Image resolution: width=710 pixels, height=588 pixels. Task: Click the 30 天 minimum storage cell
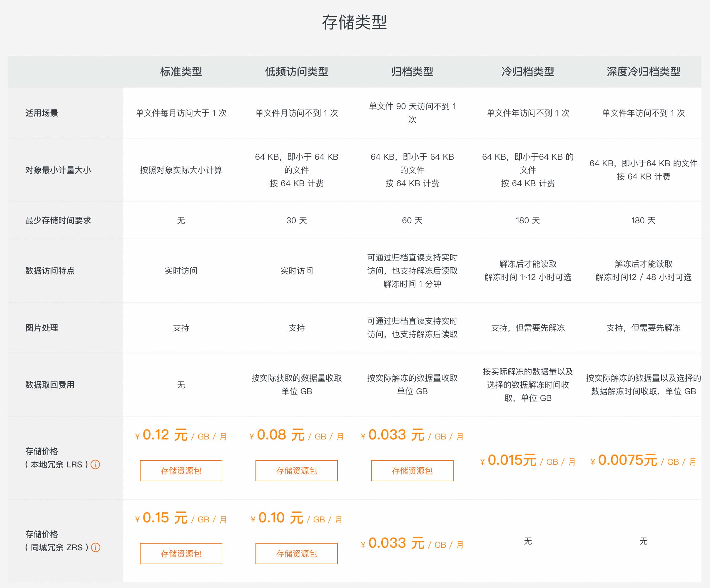click(x=297, y=221)
